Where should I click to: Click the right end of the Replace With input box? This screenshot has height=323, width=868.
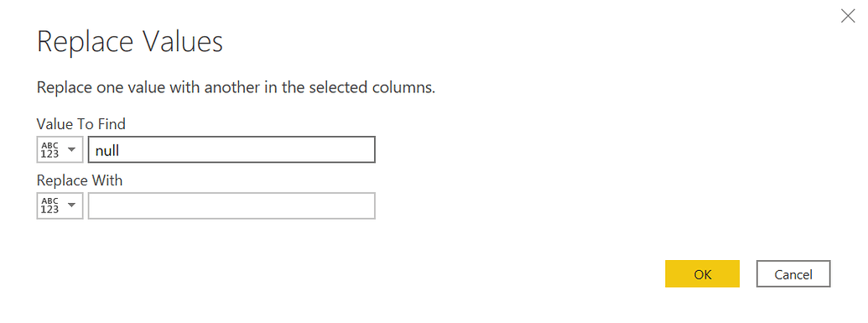pos(366,206)
